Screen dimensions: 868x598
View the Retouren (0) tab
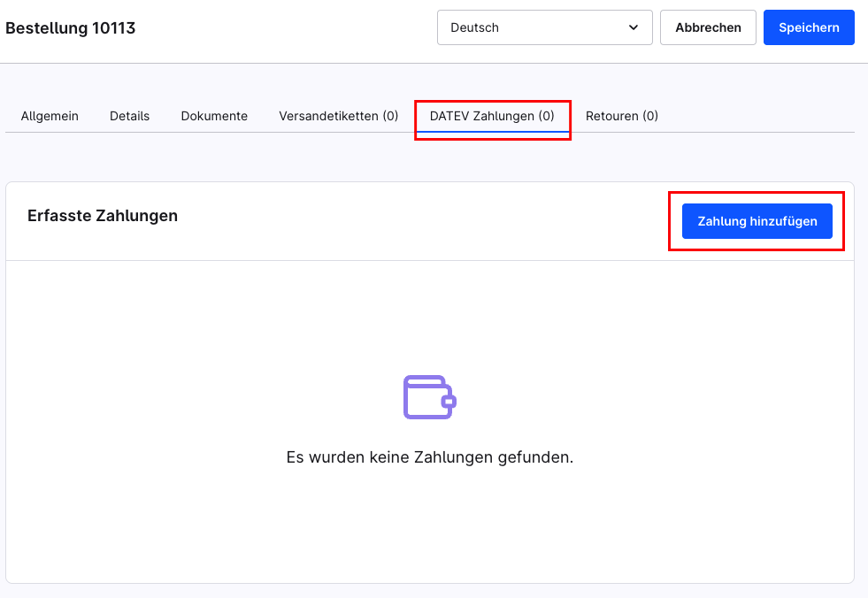(622, 116)
